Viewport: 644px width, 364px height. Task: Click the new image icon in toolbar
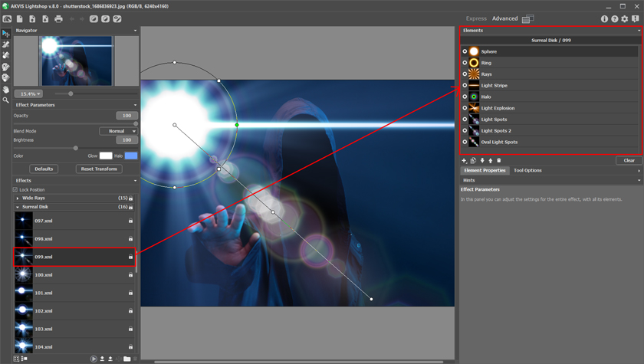(x=20, y=19)
